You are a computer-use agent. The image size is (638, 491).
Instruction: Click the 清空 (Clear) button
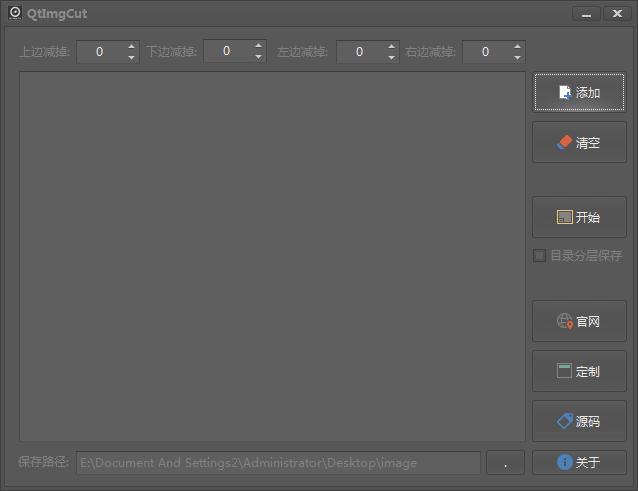coord(579,142)
